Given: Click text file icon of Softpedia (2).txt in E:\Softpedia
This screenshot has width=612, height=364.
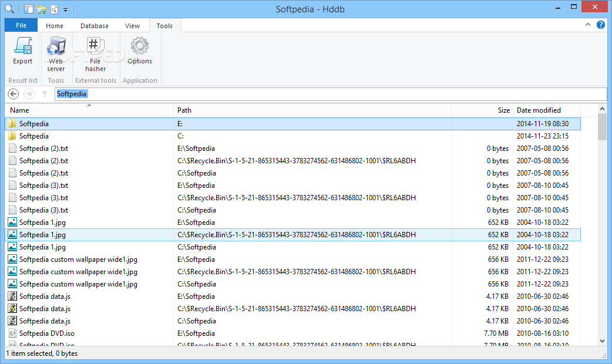Looking at the screenshot, I should [x=12, y=149].
